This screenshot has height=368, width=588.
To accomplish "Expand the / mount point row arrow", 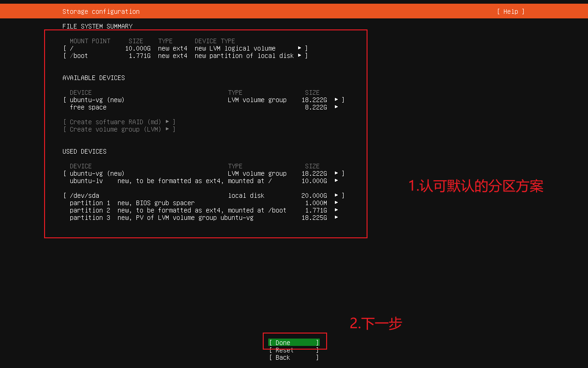I will tap(300, 48).
